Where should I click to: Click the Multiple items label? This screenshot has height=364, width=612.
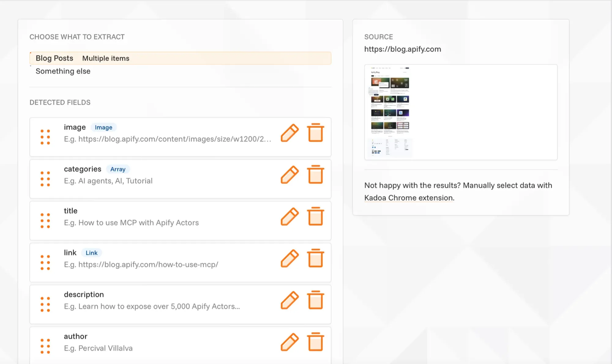tap(106, 58)
